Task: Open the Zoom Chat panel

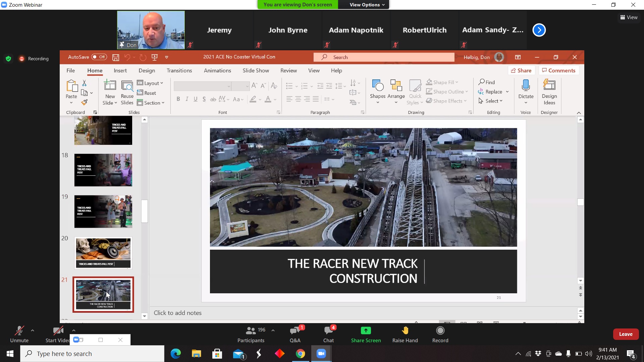Action: 328,331
